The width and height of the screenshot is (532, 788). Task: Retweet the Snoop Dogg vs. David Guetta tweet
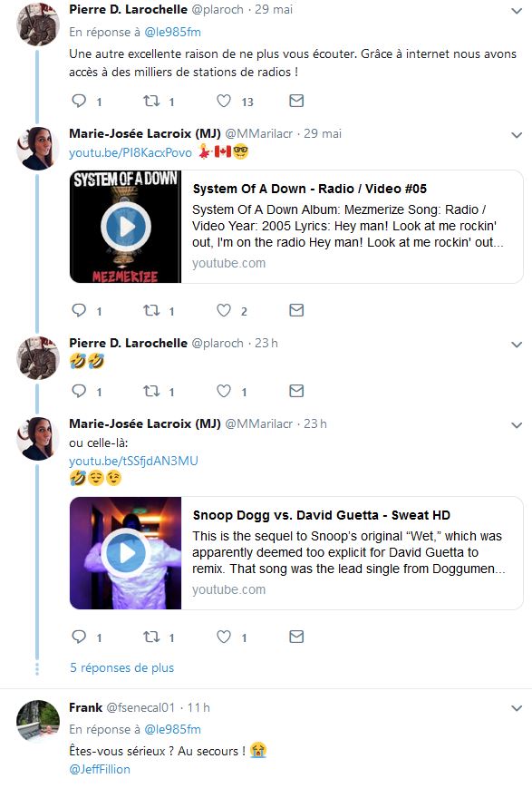(x=151, y=637)
